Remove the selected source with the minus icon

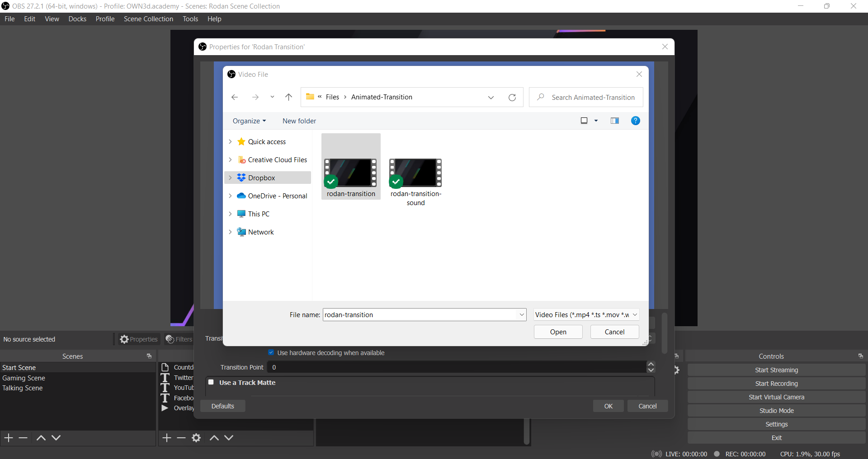[181, 438]
